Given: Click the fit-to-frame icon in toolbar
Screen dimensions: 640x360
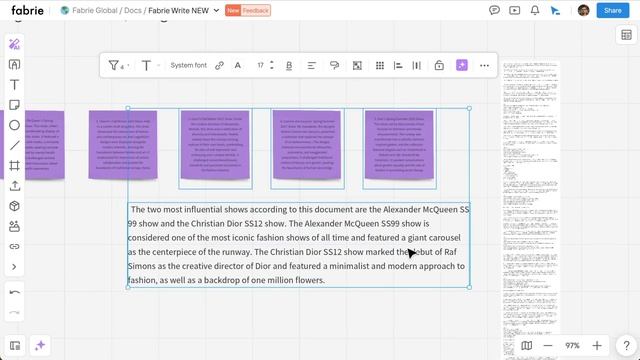Looking at the screenshot, I should [357, 65].
